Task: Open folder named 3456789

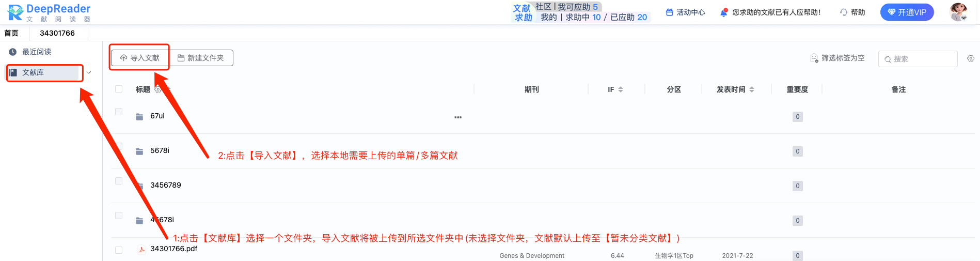Action: pos(166,185)
